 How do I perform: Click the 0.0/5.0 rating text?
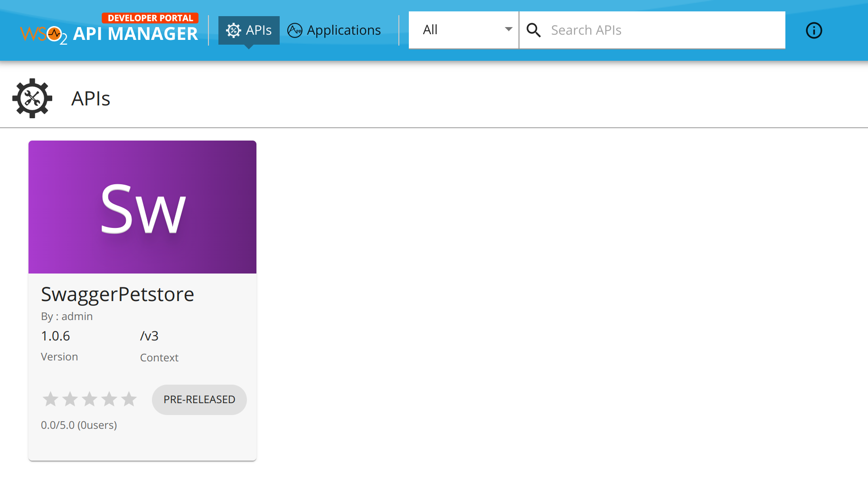point(78,425)
